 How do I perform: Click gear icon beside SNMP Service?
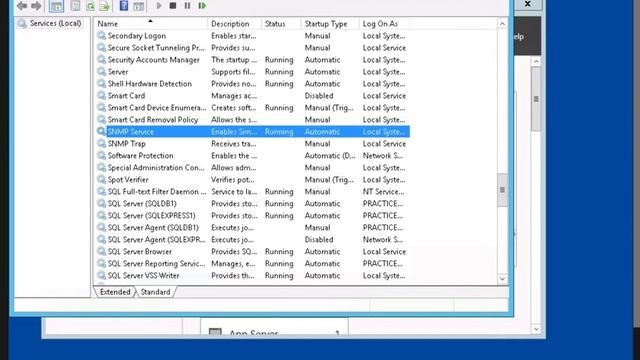coord(101,131)
